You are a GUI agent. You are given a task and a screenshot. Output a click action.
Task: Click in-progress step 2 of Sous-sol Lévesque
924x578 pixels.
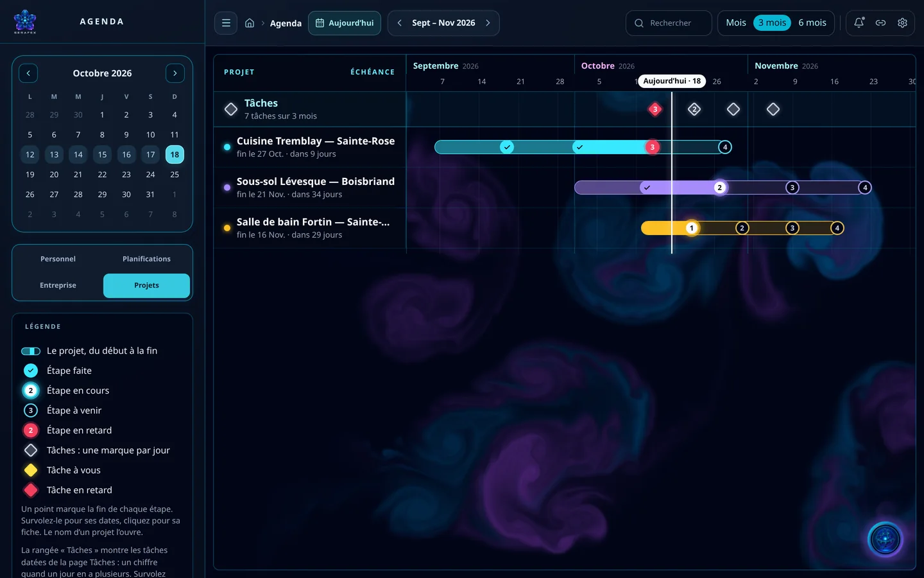pyautogui.click(x=719, y=188)
